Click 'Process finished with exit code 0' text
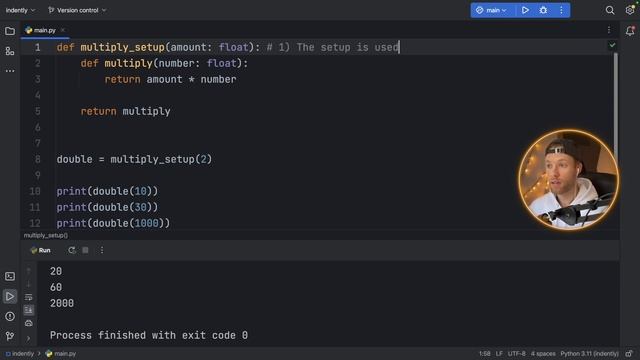The height and width of the screenshot is (360, 640). click(x=149, y=335)
